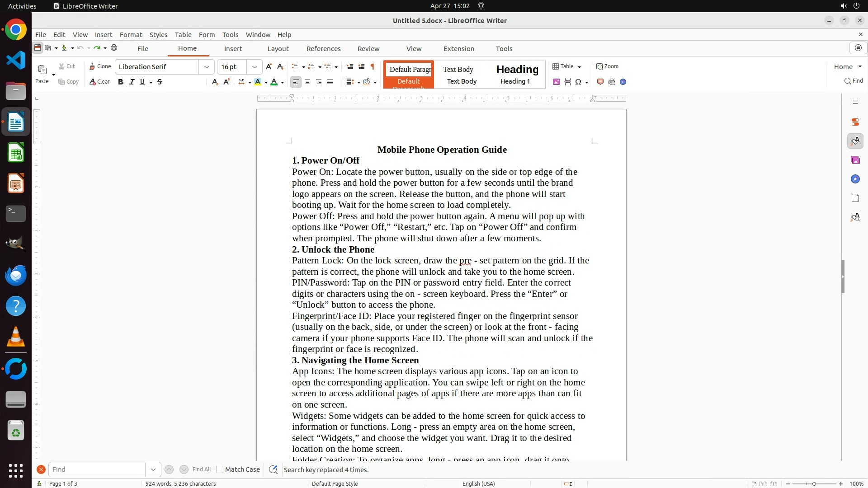868x488 pixels.
Task: Apply strikethrough to text
Action: 160,82
